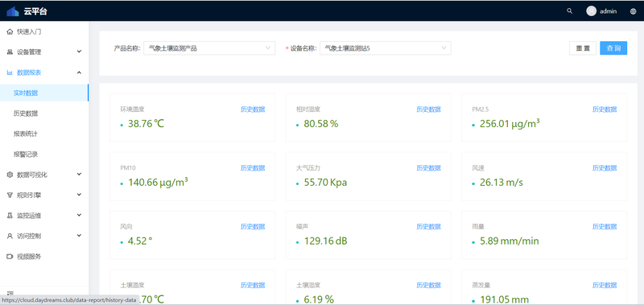Open 历史数据 link for 风速
The height and width of the screenshot is (305, 644).
tap(605, 168)
